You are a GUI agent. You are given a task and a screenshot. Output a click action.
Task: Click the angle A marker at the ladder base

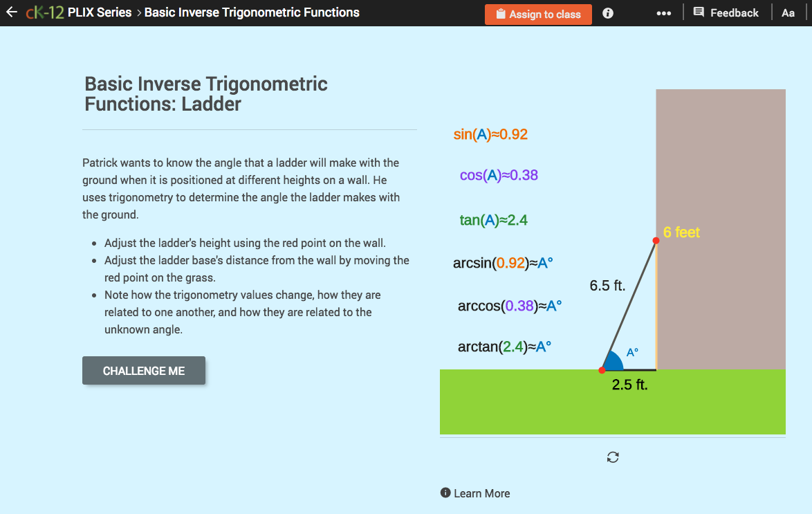pos(631,353)
